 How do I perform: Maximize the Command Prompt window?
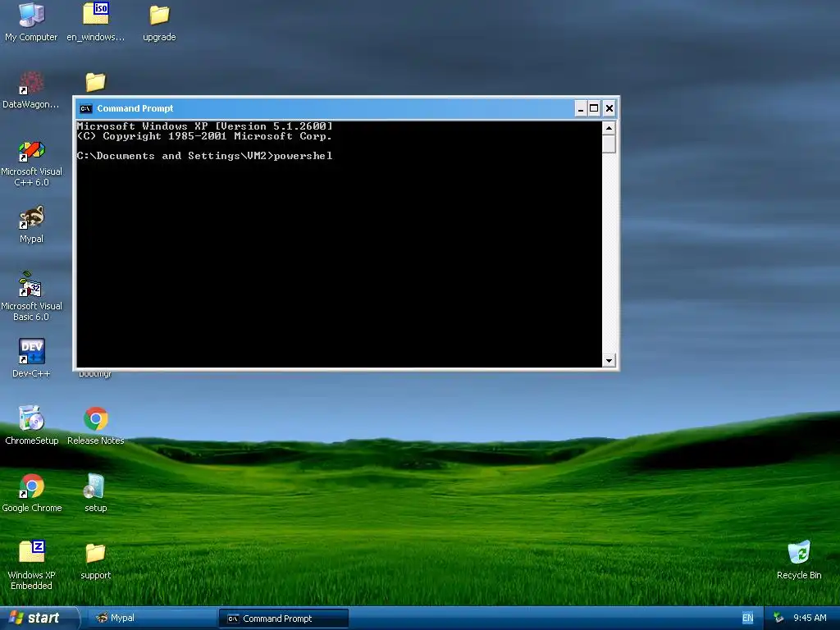click(594, 109)
